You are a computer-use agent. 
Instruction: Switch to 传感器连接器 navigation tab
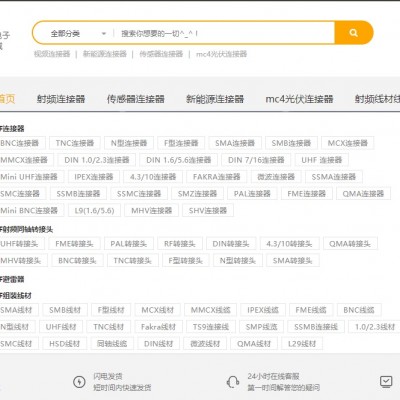click(x=136, y=99)
